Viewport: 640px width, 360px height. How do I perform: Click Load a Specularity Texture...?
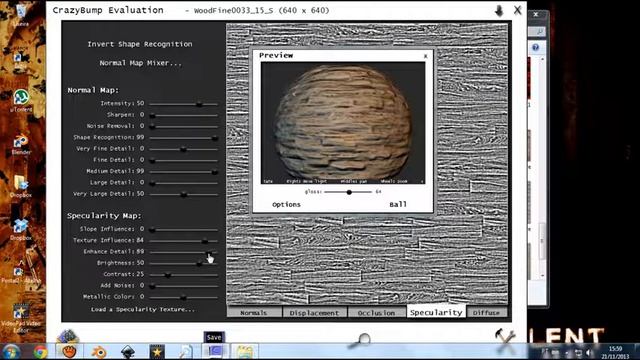(143, 309)
